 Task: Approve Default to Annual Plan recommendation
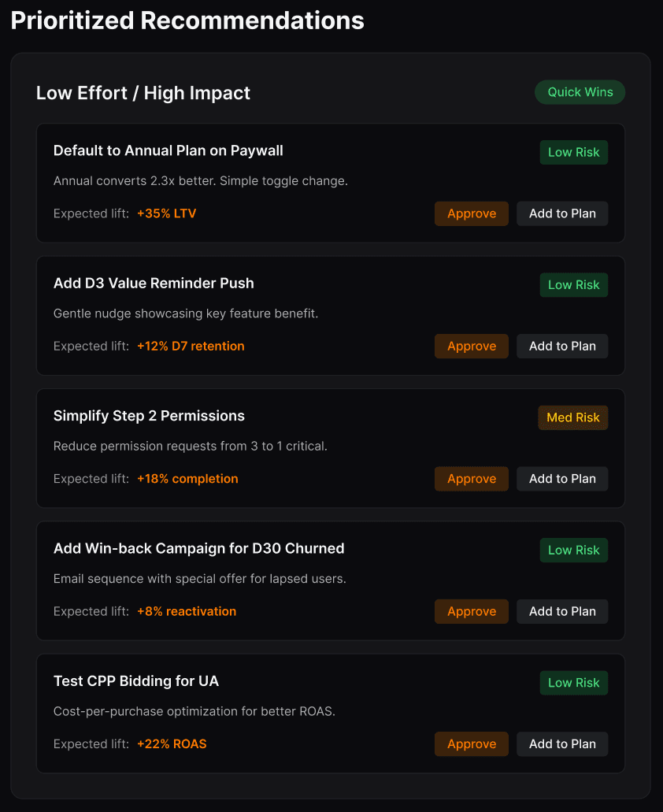click(472, 213)
